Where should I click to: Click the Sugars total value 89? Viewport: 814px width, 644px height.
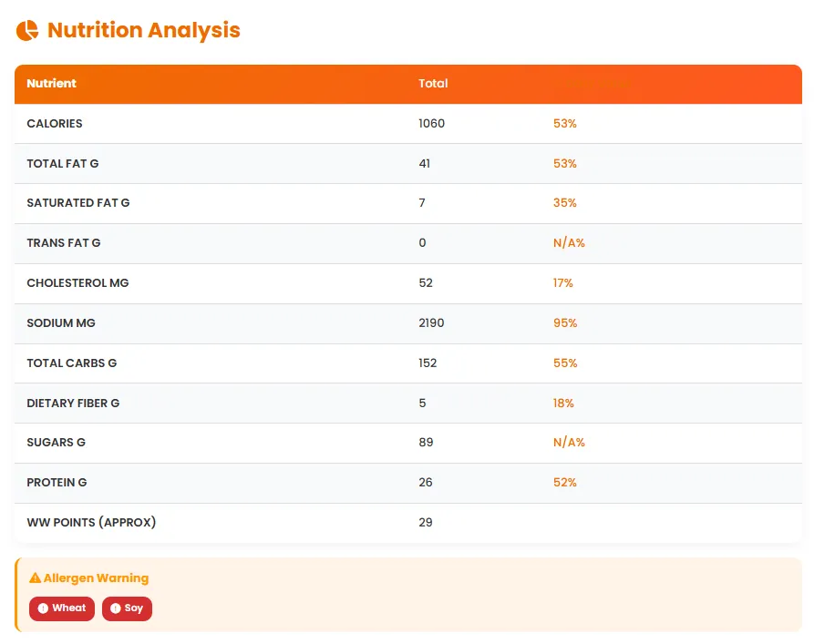point(426,443)
